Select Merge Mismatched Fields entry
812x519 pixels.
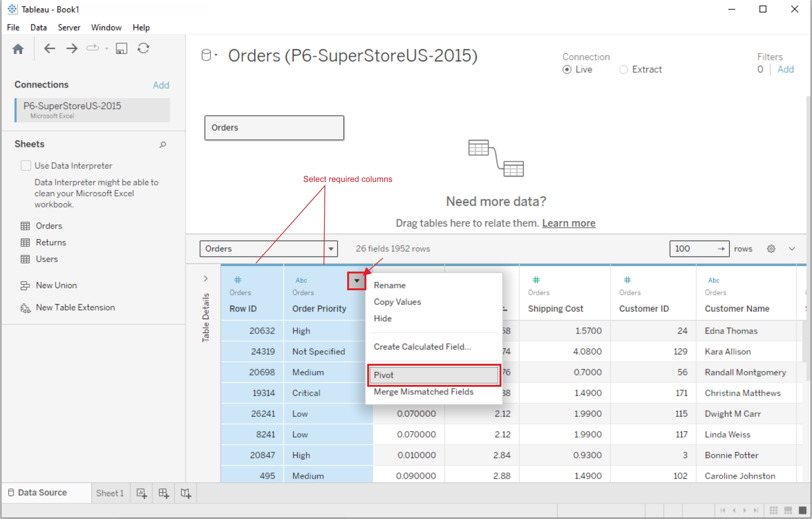click(434, 392)
